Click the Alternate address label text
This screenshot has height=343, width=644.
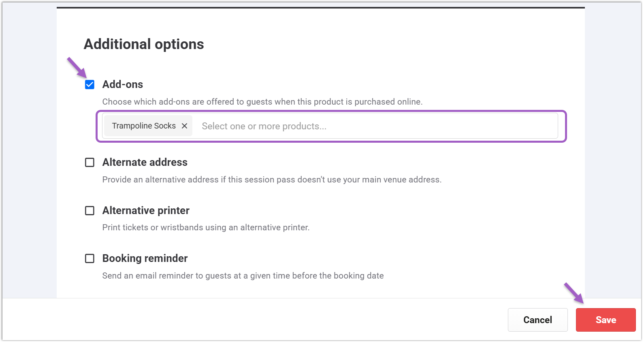(x=145, y=163)
